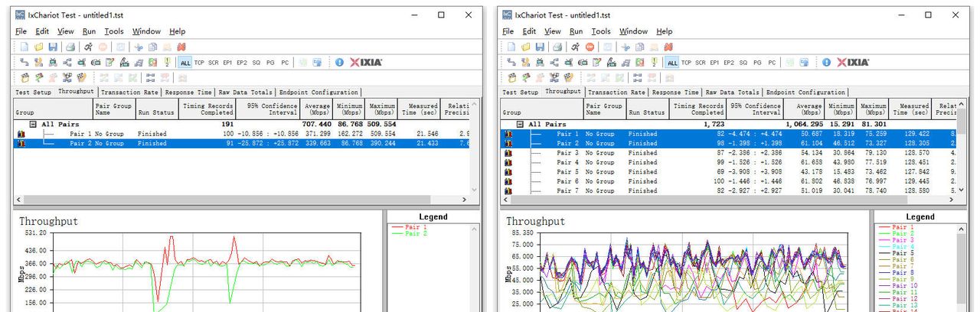
Task: Open the folder icon in left window toolbar
Action: pyautogui.click(x=38, y=47)
